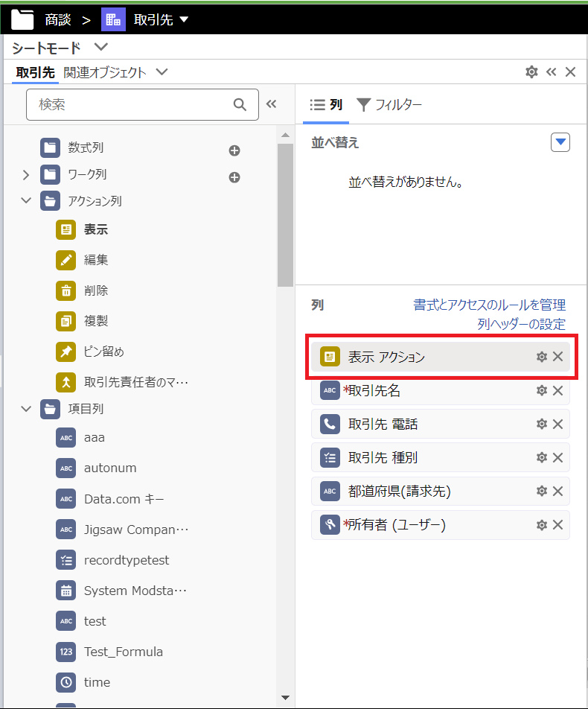Remove the 都道府県(請求先) column
588x709 pixels.
(x=557, y=491)
